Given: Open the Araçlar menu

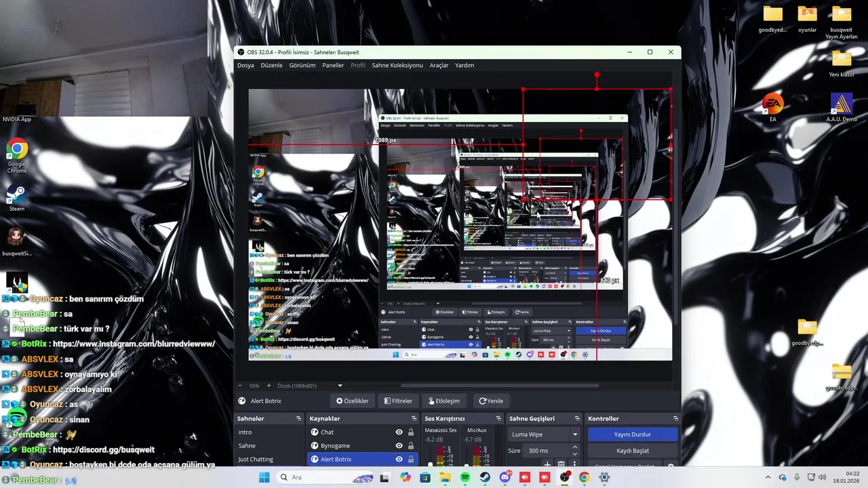Looking at the screenshot, I should point(439,65).
